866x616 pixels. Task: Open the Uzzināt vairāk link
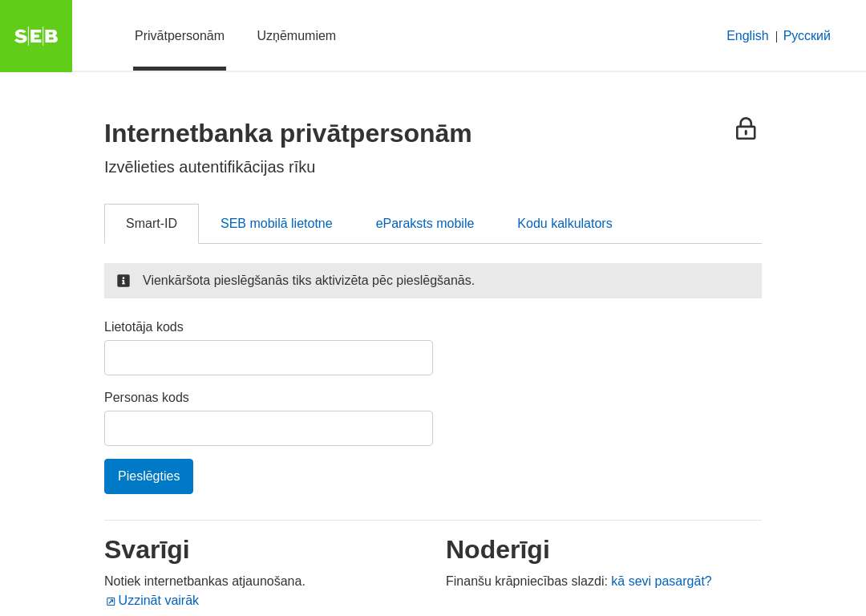tap(159, 601)
